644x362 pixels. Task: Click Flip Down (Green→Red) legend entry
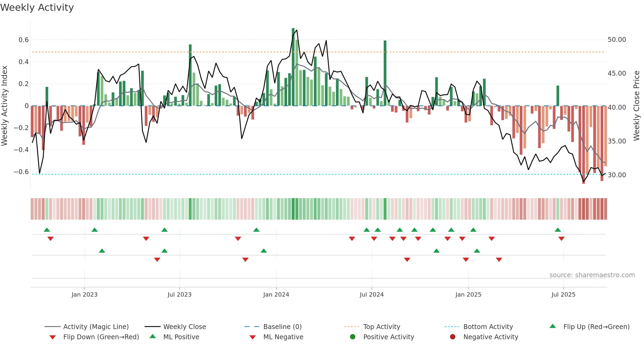pyautogui.click(x=94, y=337)
